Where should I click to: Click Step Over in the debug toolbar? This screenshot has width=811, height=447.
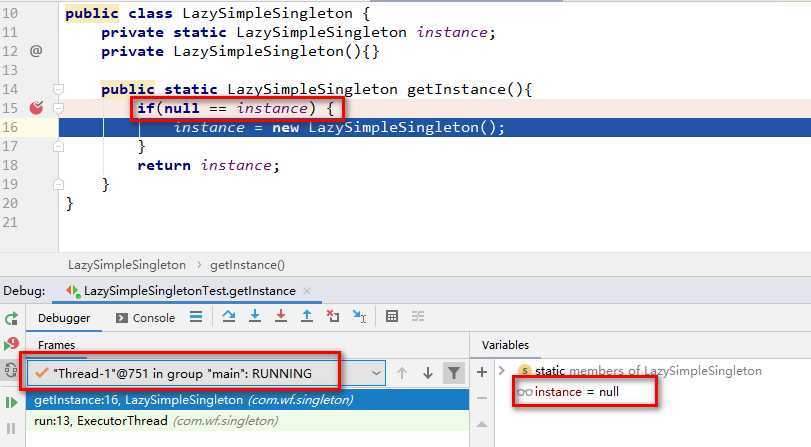(x=229, y=316)
